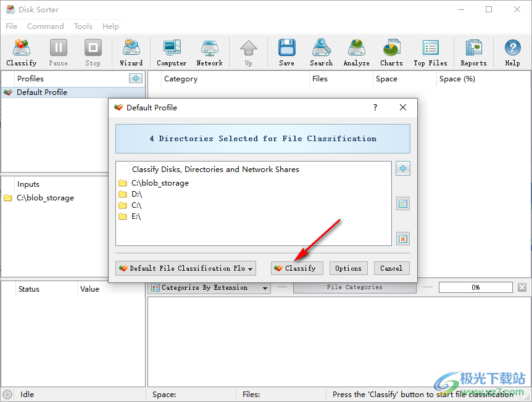Select Default Profile in Profiles list
Screen dimensions: 532x402
[x=73, y=92]
